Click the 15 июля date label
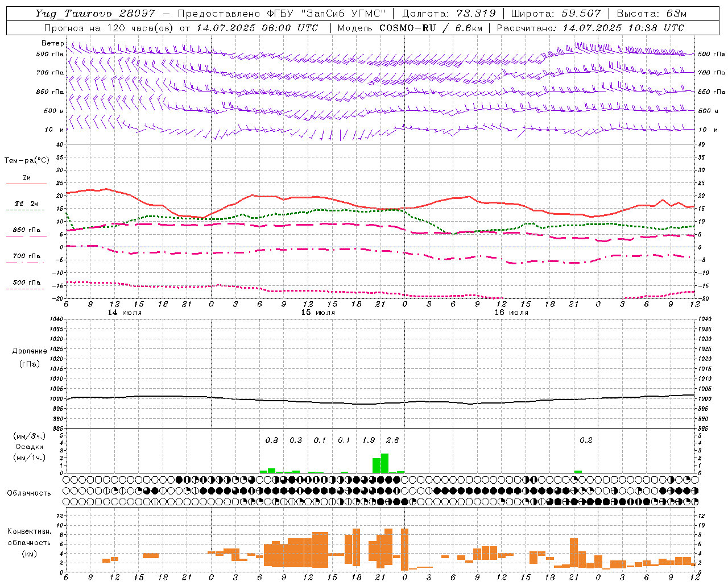 click(318, 313)
